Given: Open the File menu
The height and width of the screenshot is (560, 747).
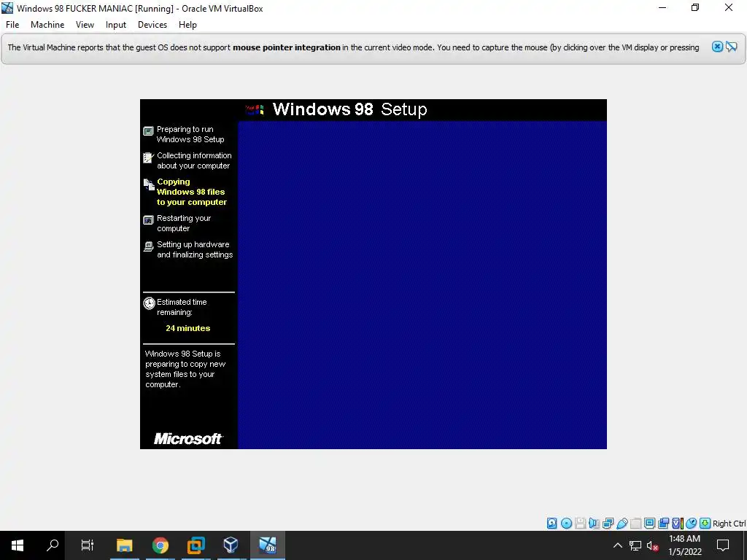Looking at the screenshot, I should coord(12,25).
